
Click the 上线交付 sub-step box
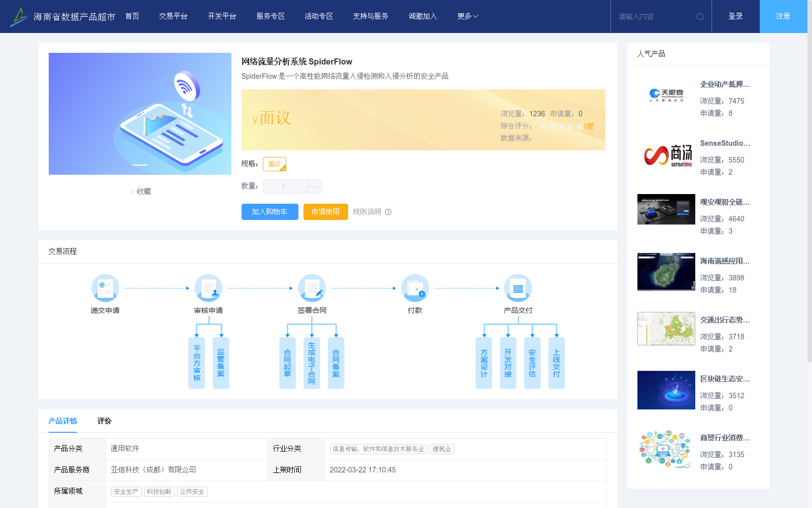[557, 363]
